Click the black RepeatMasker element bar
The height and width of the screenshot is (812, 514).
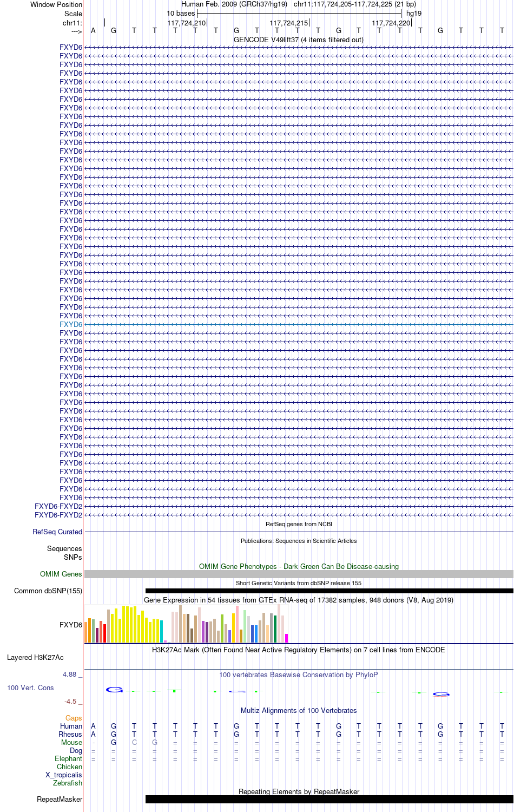click(x=330, y=799)
